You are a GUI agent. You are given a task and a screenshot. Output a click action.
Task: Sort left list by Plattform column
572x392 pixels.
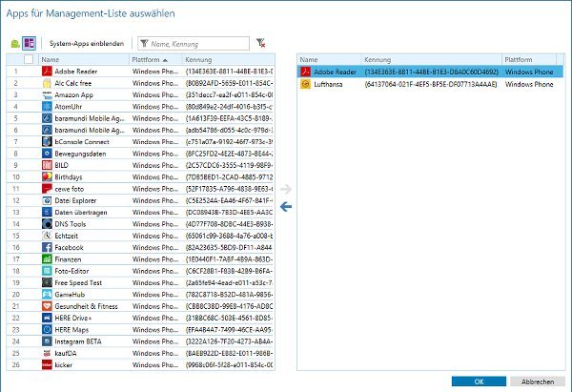[x=155, y=59]
